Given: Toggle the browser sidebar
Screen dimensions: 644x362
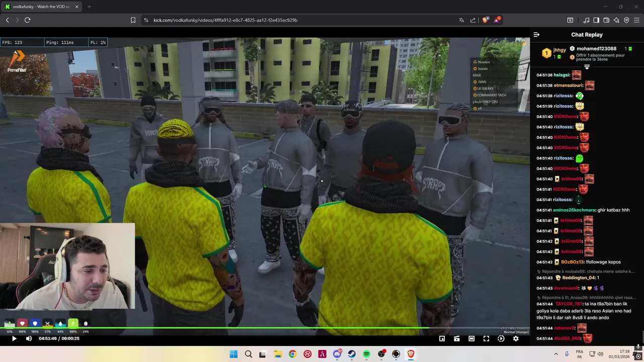Looking at the screenshot, I should tap(596, 20).
